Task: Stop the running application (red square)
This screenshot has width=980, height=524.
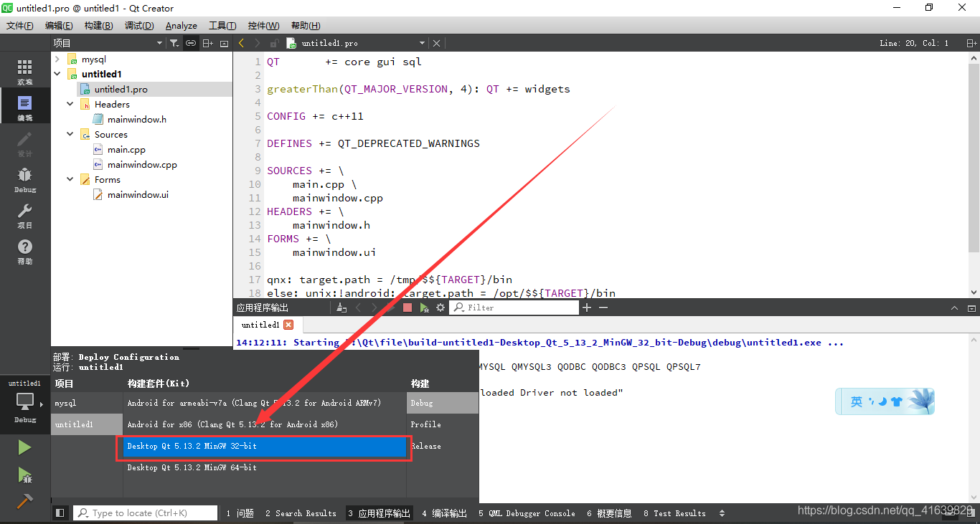Action: click(407, 308)
